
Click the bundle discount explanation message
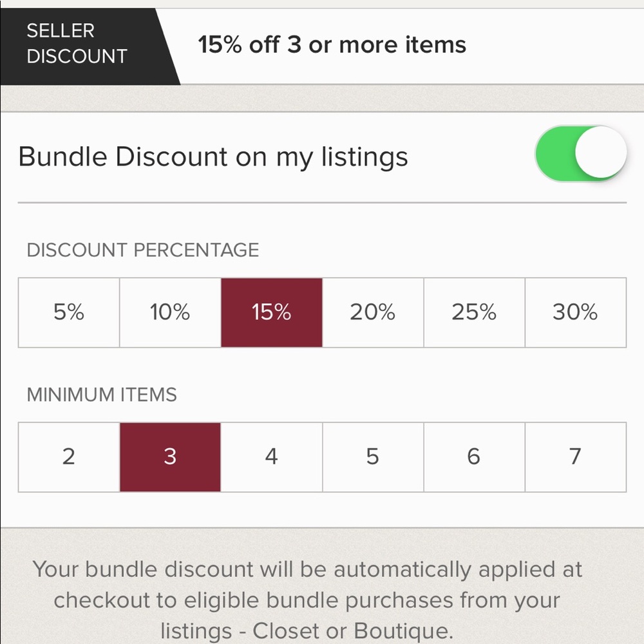pyautogui.click(x=308, y=599)
